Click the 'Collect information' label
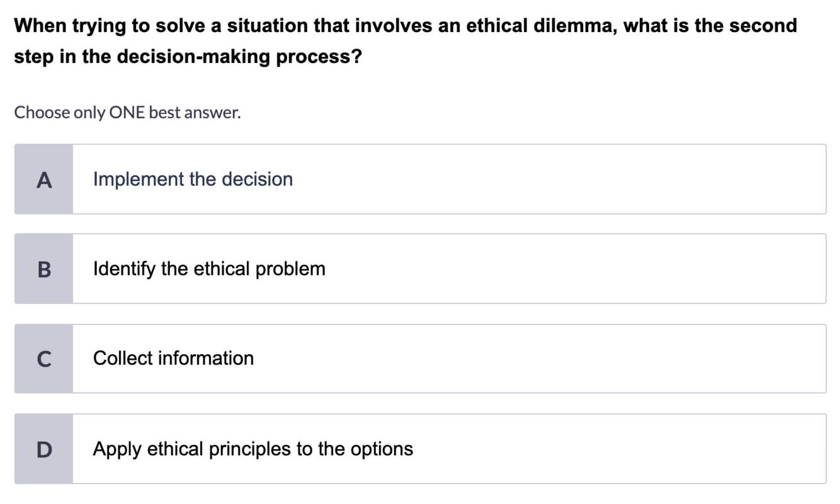The width and height of the screenshot is (840, 504). 173,359
